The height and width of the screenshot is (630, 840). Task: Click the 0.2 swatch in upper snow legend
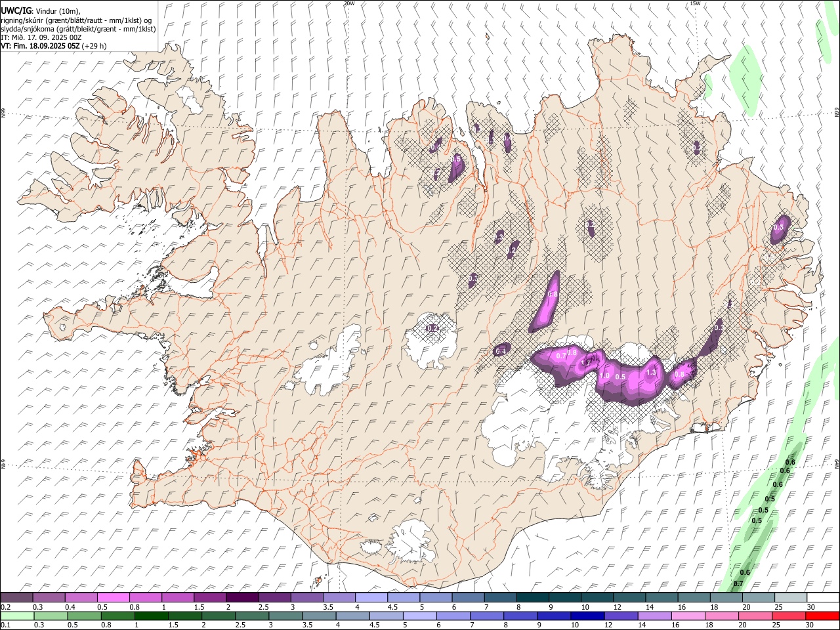point(17,598)
